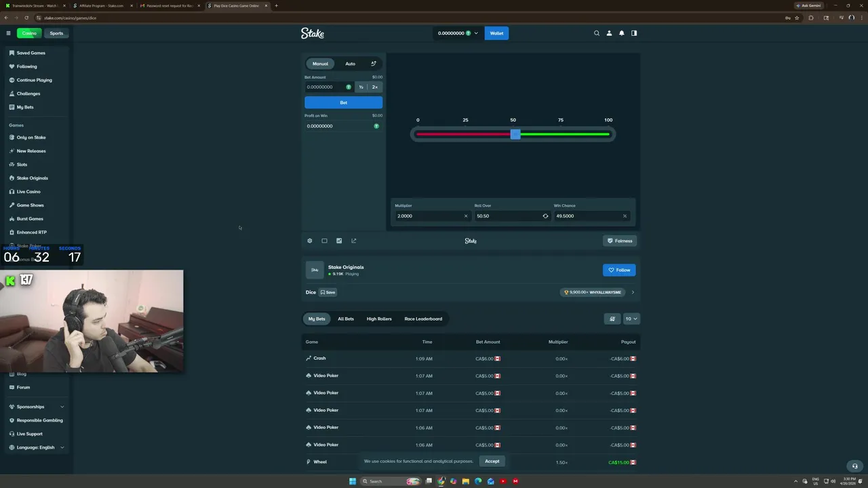The image size is (868, 488).
Task: Open the Fairness dialog
Action: (x=620, y=241)
